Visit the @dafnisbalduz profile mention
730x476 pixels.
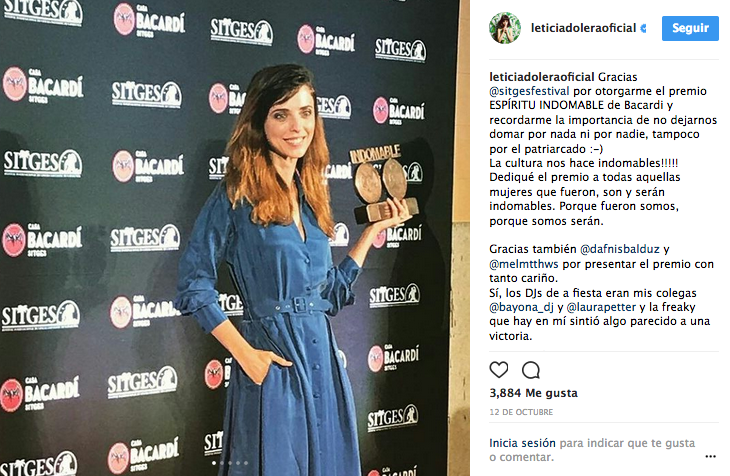click(x=620, y=249)
